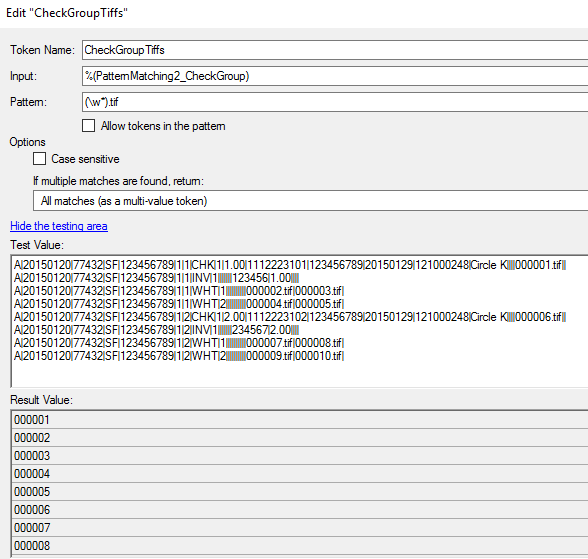Open the multiple matches return dropdown
The width and height of the screenshot is (588, 559).
point(310,201)
